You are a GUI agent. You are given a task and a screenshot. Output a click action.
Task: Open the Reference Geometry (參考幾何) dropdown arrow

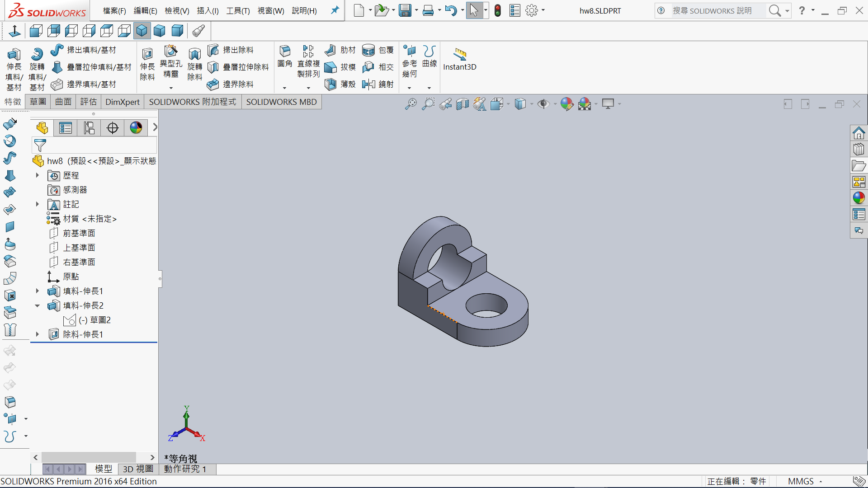410,88
